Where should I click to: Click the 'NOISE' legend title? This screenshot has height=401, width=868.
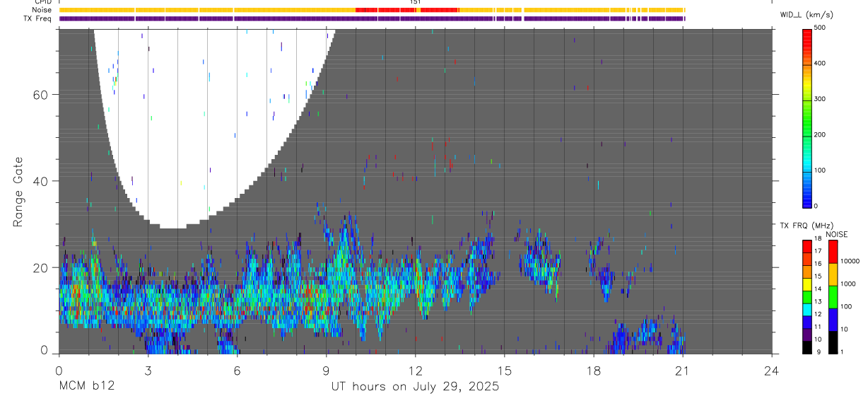[x=838, y=234]
